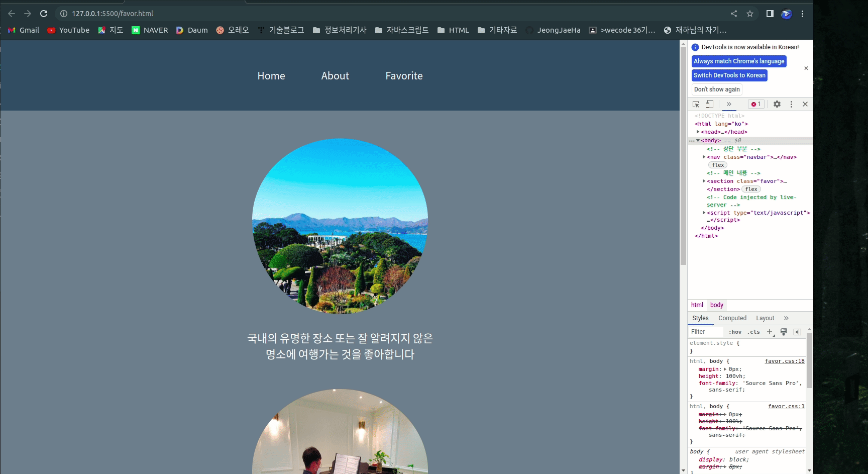Open the Chrome profile avatar
This screenshot has height=474, width=868.
coord(786,14)
